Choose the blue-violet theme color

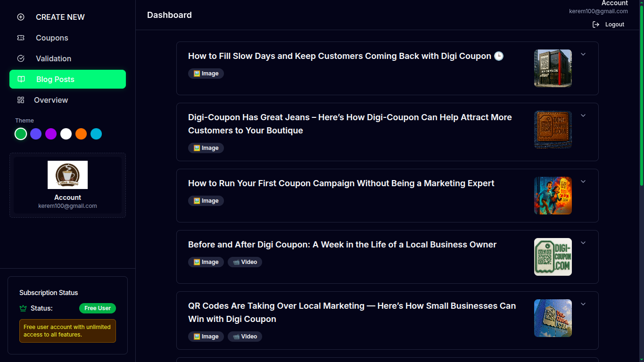click(36, 134)
